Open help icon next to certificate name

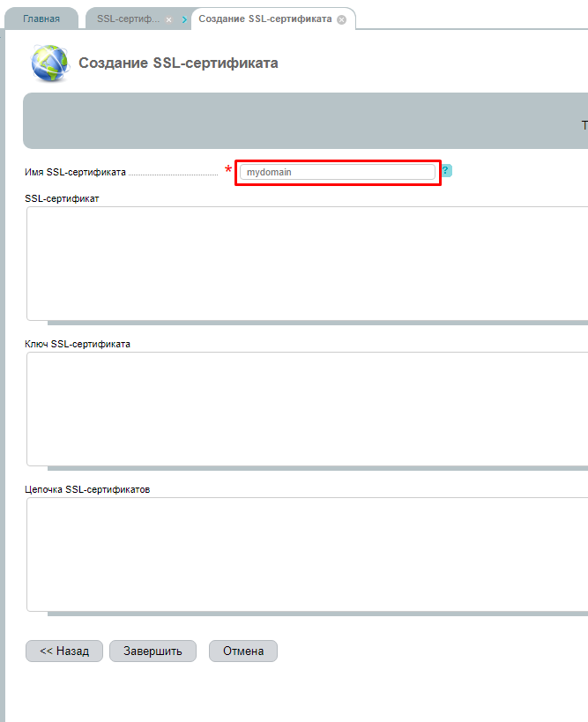[x=446, y=171]
